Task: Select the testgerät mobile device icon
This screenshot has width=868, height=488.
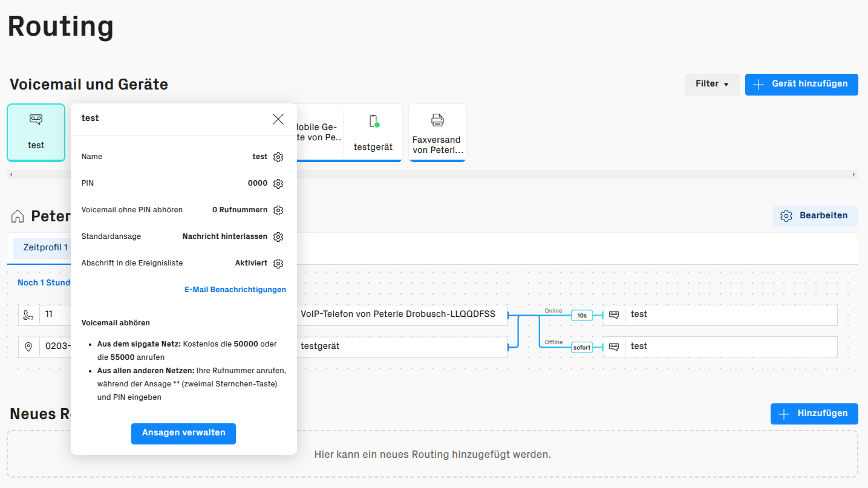Action: coord(373,122)
